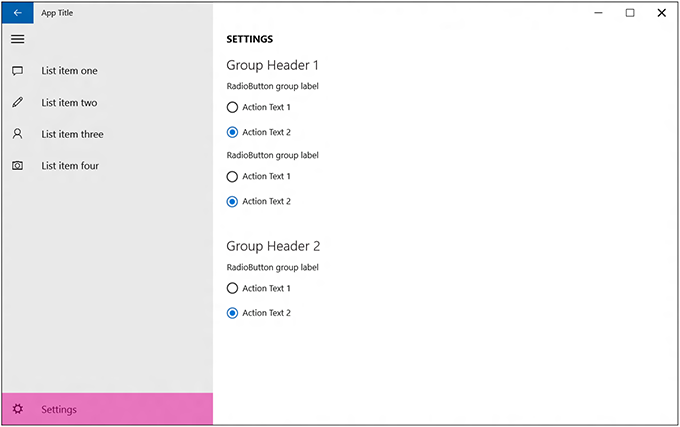
Task: Click the chat bubble icon
Action: 17,71
